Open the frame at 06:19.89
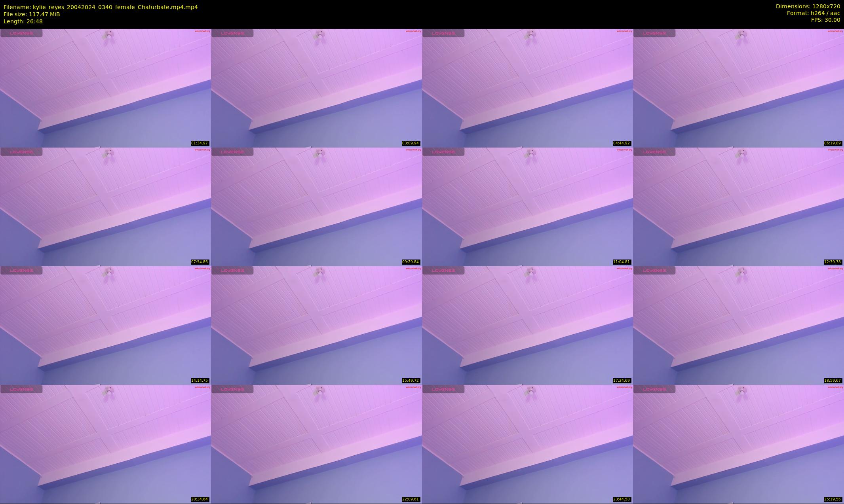844x504 pixels. pyautogui.click(x=738, y=88)
